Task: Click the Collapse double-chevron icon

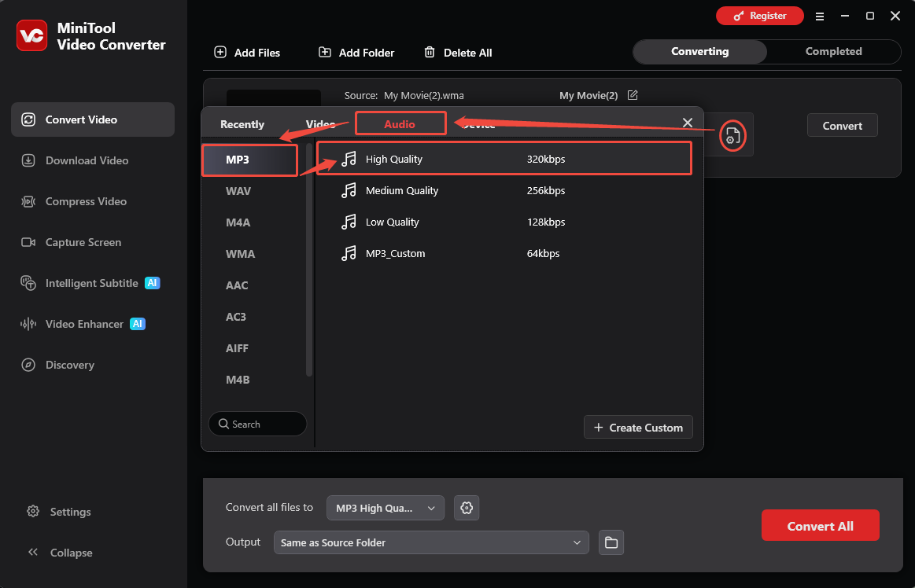Action: click(33, 552)
